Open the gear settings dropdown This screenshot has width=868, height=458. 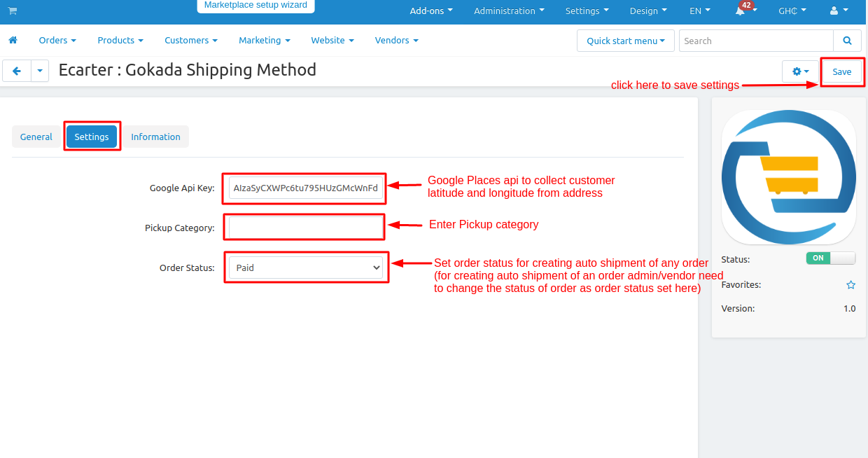pyautogui.click(x=800, y=71)
